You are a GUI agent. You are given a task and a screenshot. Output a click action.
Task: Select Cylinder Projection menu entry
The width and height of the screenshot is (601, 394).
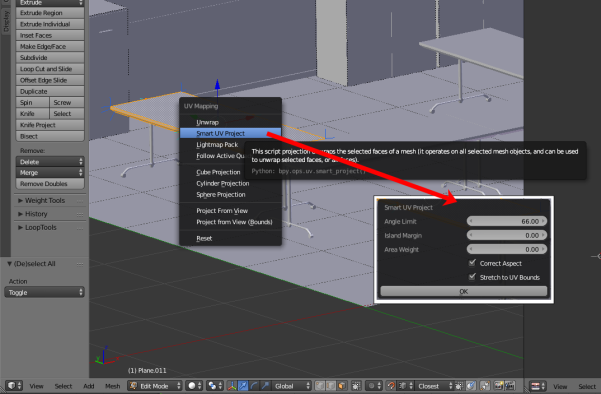coord(230,183)
